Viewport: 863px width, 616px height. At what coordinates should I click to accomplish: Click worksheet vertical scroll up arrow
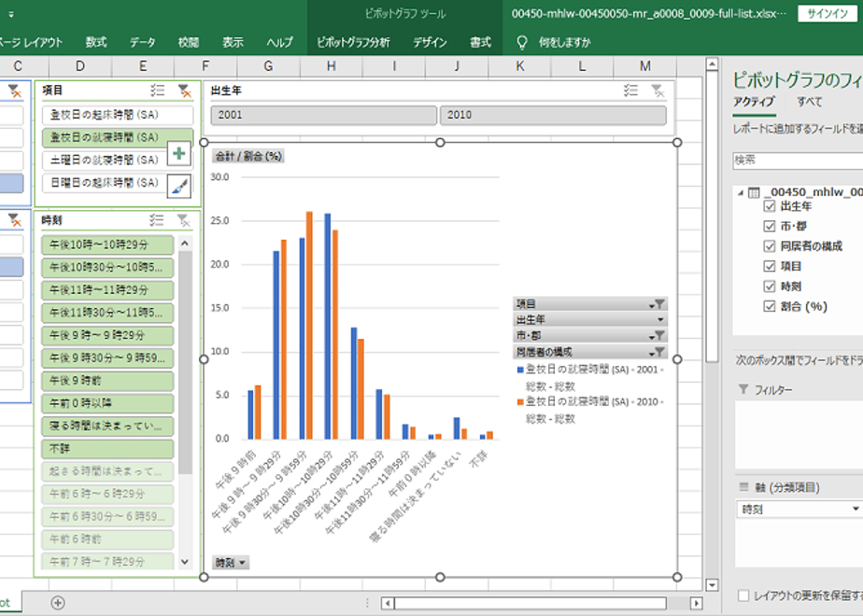[x=712, y=64]
